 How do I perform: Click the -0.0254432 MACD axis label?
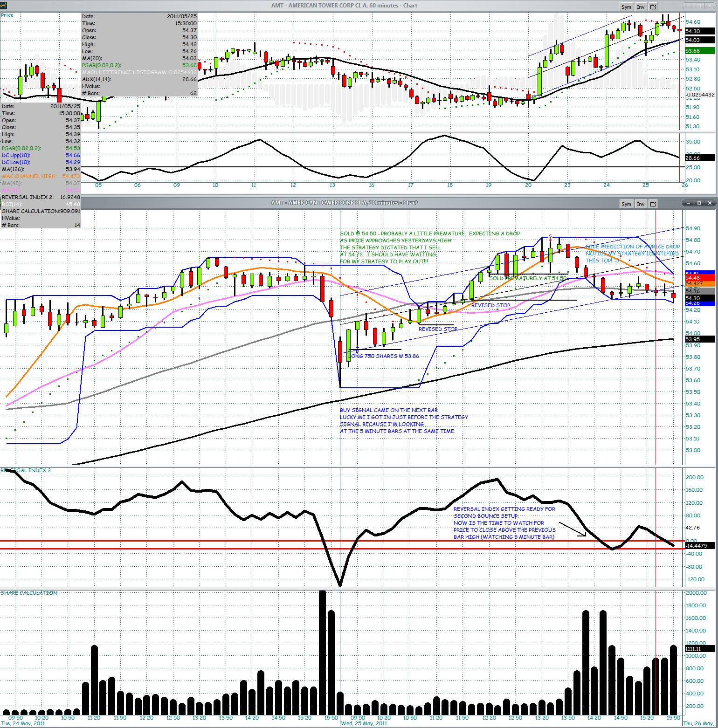tap(700, 95)
